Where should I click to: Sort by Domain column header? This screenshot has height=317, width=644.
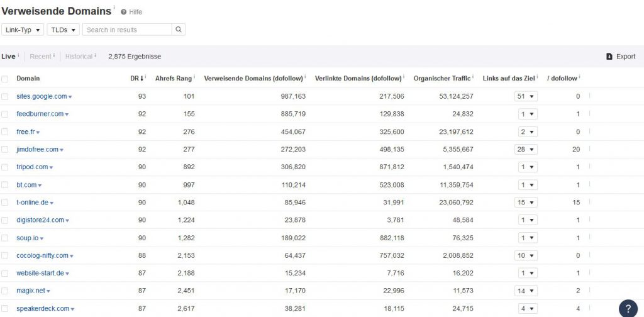point(28,79)
